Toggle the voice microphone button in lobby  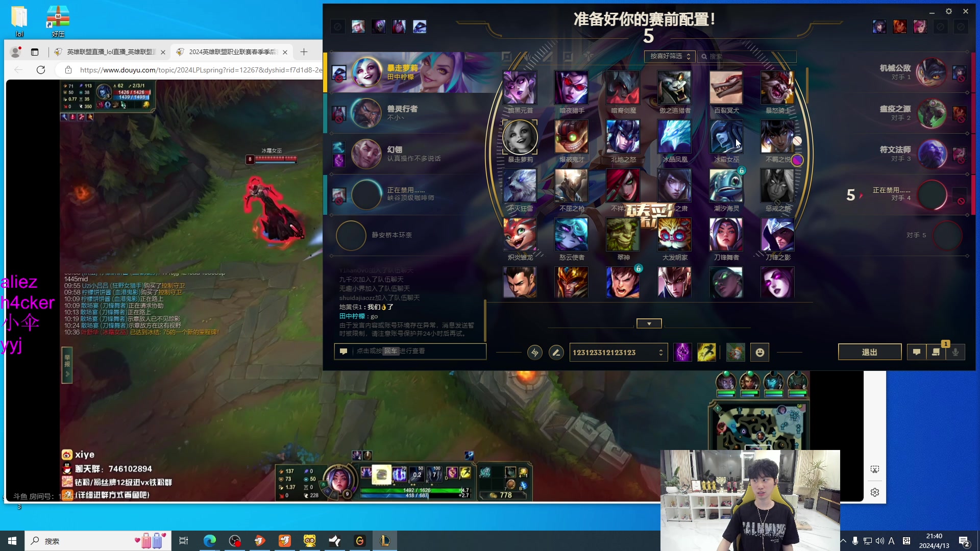[955, 352]
